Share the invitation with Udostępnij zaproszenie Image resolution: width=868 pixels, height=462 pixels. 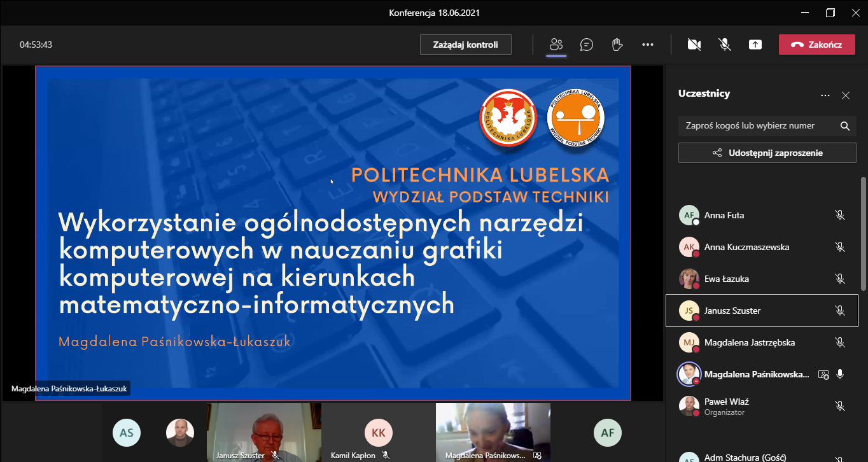(x=767, y=153)
